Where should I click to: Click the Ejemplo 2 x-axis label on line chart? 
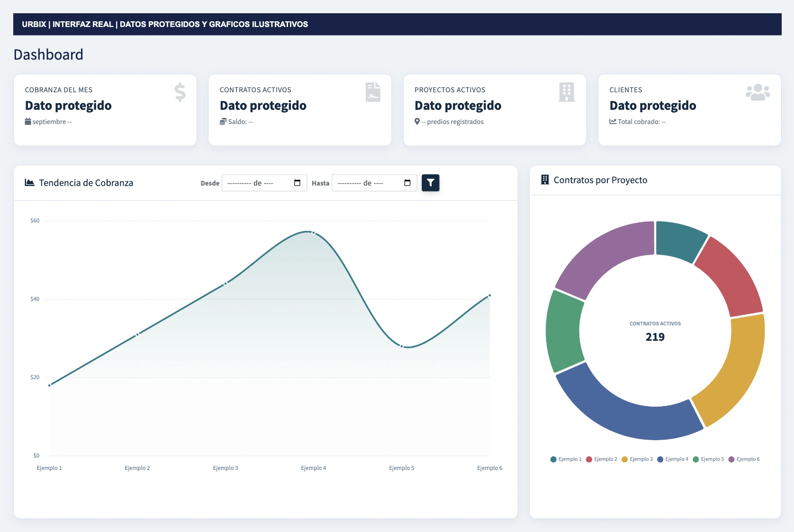click(x=137, y=468)
